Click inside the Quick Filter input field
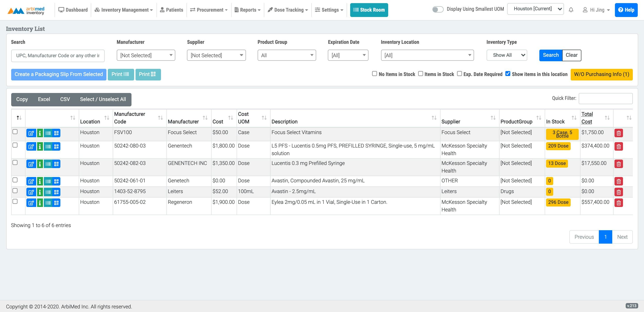This screenshot has height=312, width=644. pyautogui.click(x=605, y=98)
